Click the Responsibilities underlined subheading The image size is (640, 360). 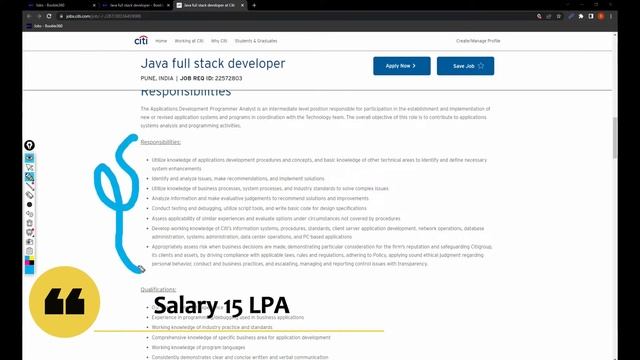coord(160,142)
